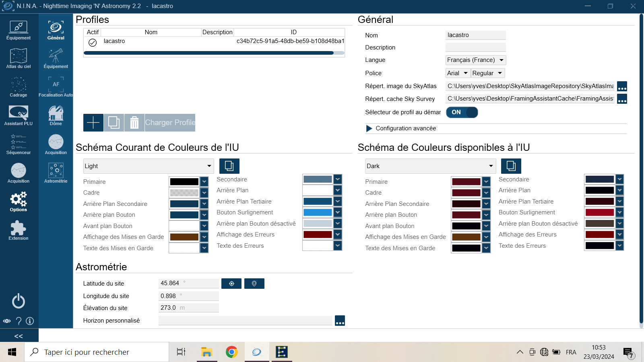Click the power button icon in sidebar
The image size is (644, 362).
19,301
